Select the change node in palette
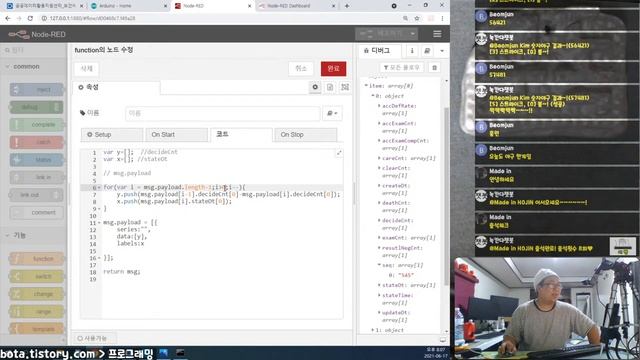640x360 pixels. click(x=37, y=294)
